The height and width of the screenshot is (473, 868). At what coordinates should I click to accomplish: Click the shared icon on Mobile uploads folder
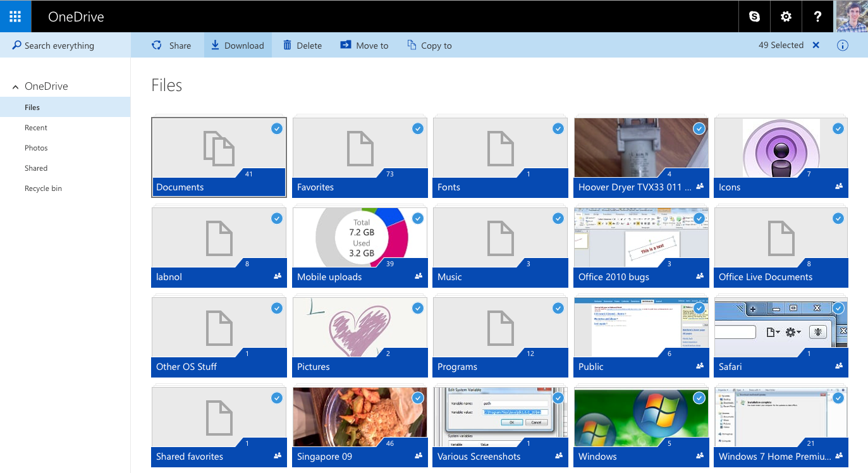pyautogui.click(x=418, y=276)
